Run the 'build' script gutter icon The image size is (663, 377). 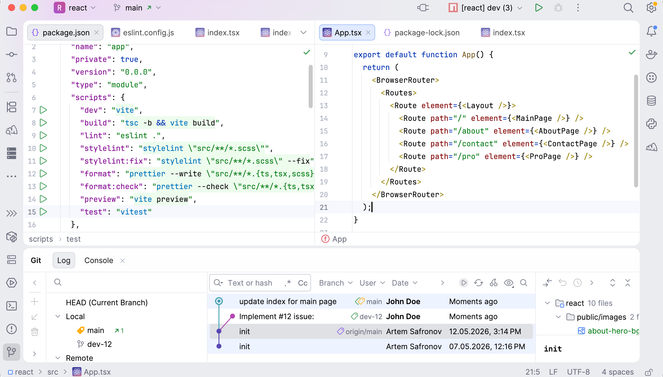click(43, 123)
